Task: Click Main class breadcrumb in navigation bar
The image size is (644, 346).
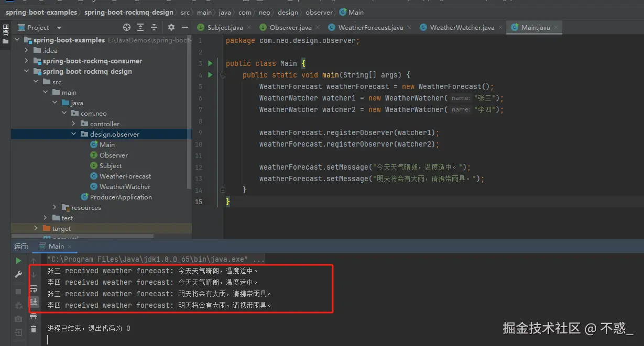Action: click(x=351, y=12)
